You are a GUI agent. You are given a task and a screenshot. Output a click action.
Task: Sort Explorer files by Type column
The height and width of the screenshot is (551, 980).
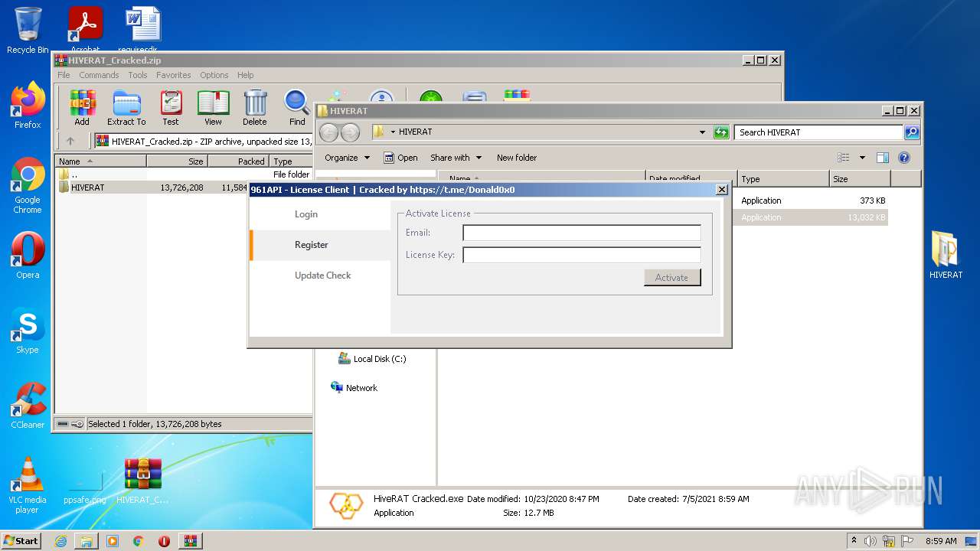coord(783,179)
